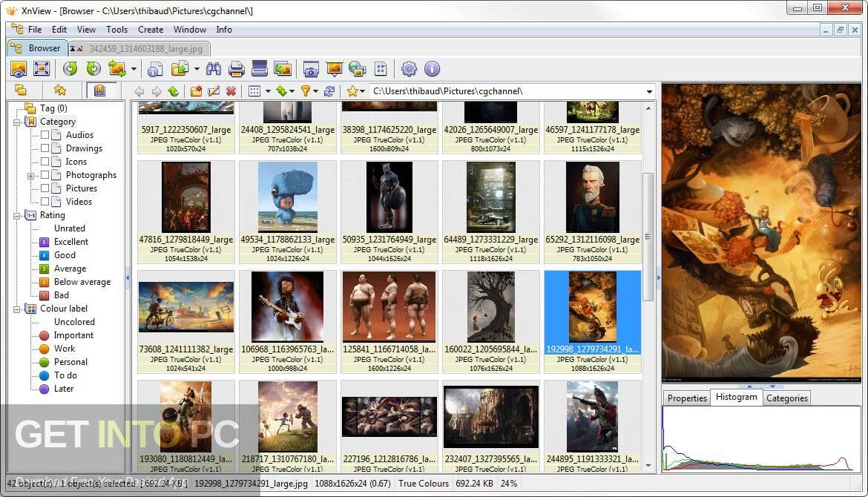Create a new folder icon

(x=196, y=91)
